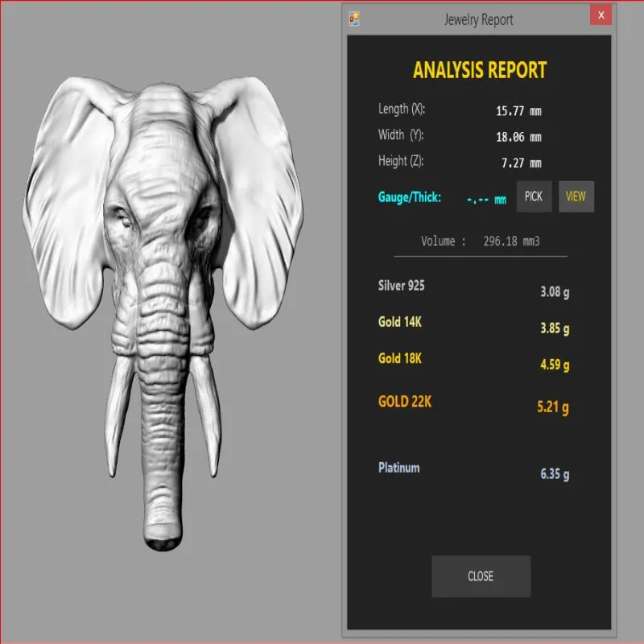Click the 5.21 g gold 22K weight
644x644 pixels.
pos(553,407)
